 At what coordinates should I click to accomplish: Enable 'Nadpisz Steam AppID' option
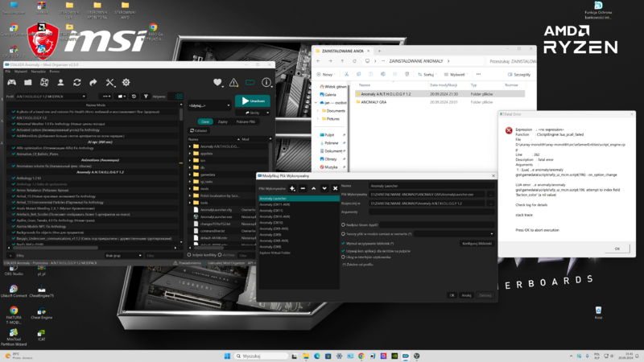344,224
